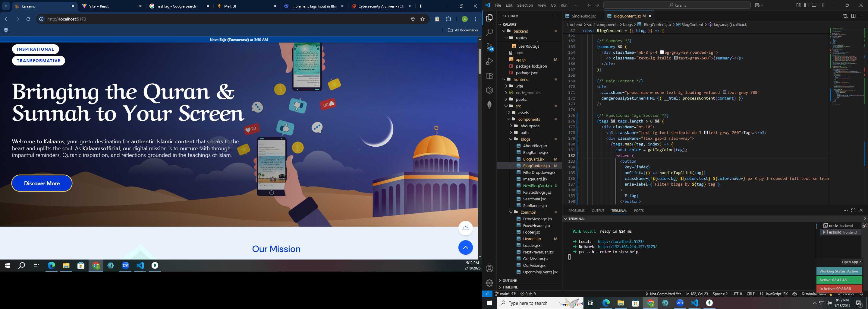
Task: Reload the localhost page in Chrome
Action: 29,19
